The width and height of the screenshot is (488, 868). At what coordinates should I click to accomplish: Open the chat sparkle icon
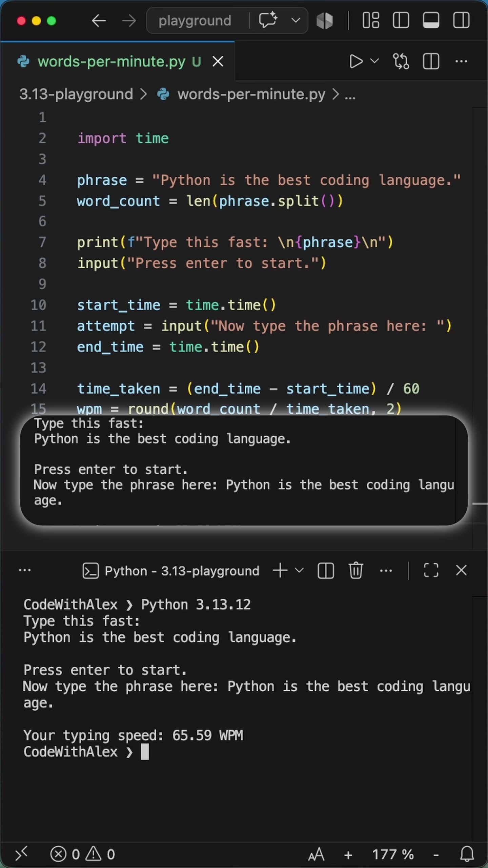(268, 20)
